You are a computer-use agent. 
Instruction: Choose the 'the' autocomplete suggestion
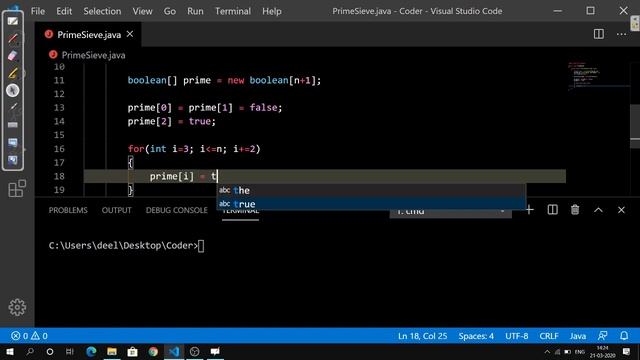(x=371, y=190)
